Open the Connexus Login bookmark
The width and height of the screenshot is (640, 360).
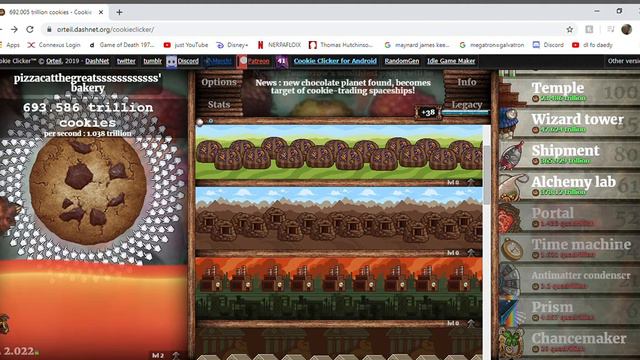[54, 45]
